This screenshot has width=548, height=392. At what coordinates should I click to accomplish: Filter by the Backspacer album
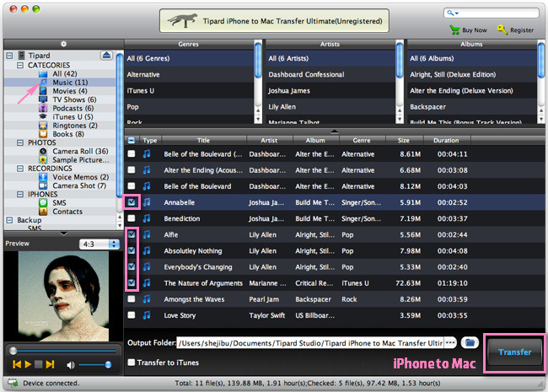click(x=472, y=107)
